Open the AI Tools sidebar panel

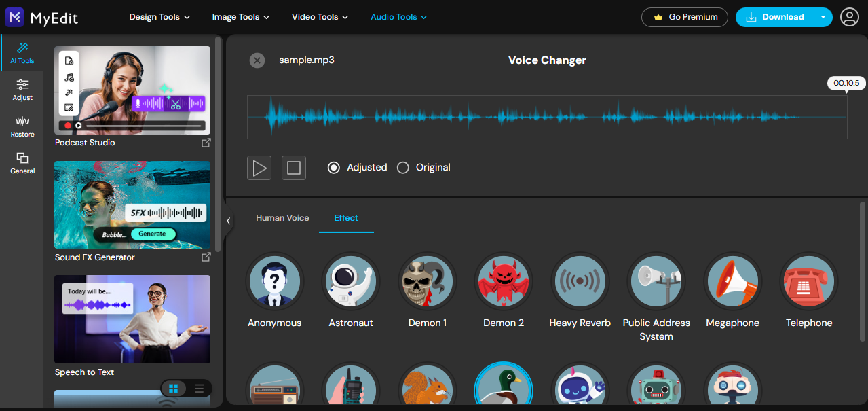coord(22,53)
